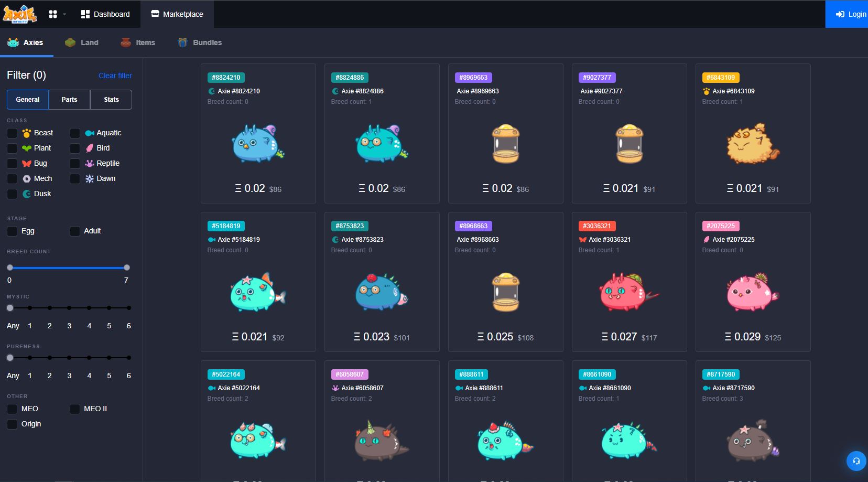The image size is (868, 482).
Task: Click the Mech class gear icon
Action: 27,179
